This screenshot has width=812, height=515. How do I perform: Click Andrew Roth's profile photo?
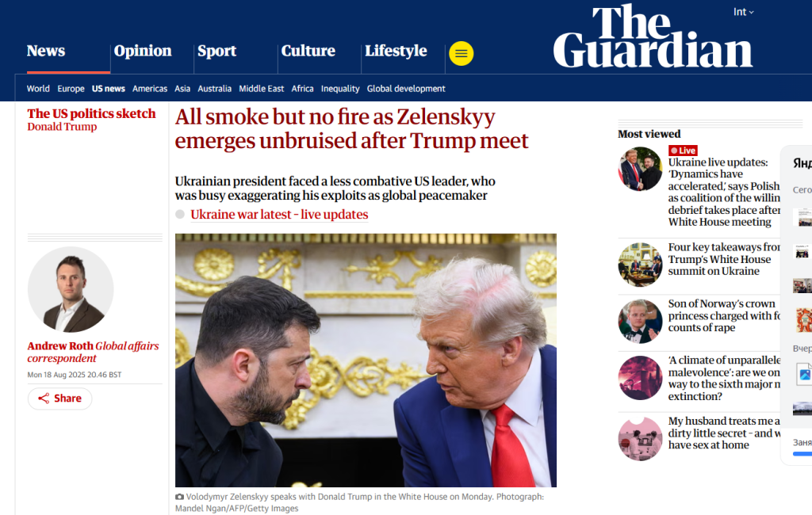click(x=71, y=289)
